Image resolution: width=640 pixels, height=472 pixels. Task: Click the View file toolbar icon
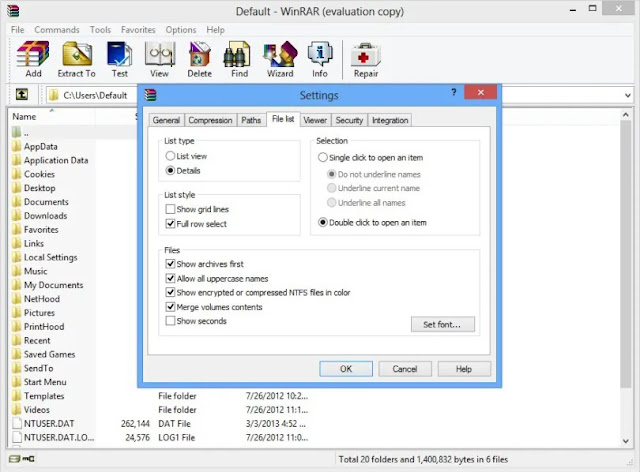click(160, 54)
